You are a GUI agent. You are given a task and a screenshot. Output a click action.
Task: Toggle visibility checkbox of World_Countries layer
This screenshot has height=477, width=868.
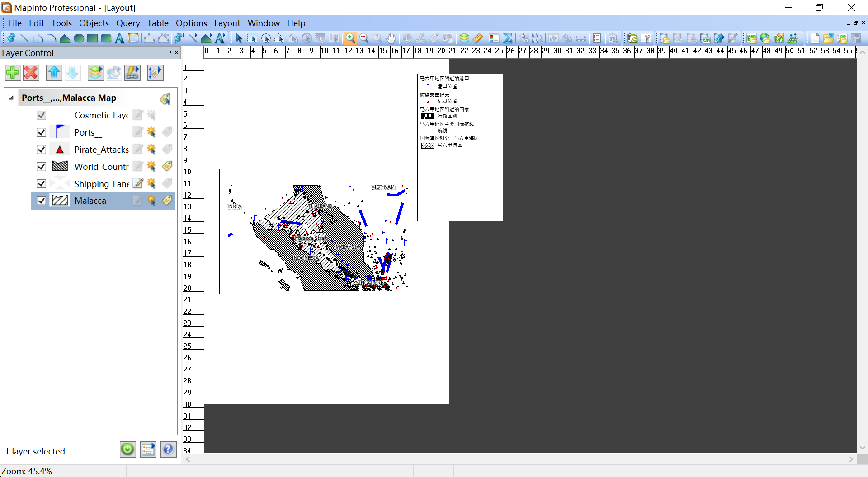pyautogui.click(x=41, y=167)
